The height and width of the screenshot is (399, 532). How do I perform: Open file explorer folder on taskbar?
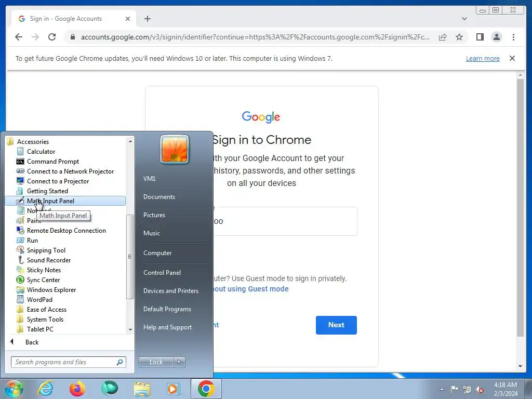(141, 389)
